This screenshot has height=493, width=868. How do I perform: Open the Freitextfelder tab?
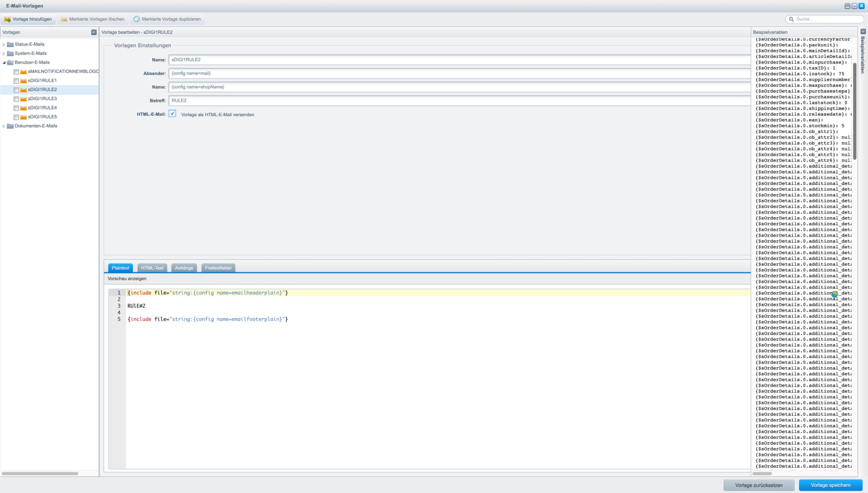(x=218, y=268)
